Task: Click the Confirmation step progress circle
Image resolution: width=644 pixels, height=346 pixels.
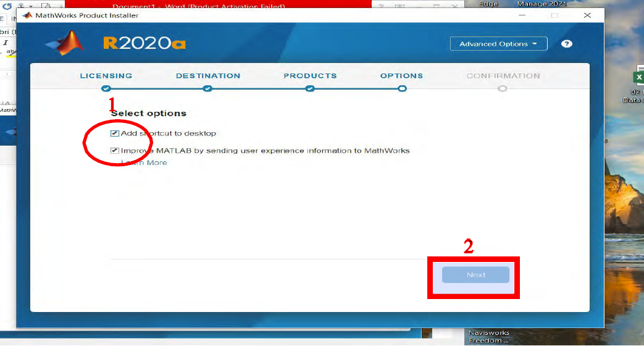Action: tap(503, 88)
